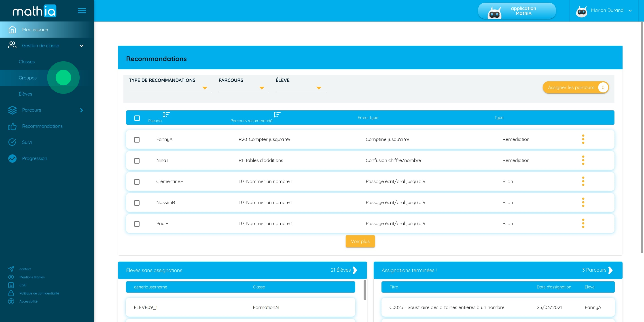Open the three-dot menu for ClémentineH
Image resolution: width=644 pixels, height=322 pixels.
click(583, 181)
